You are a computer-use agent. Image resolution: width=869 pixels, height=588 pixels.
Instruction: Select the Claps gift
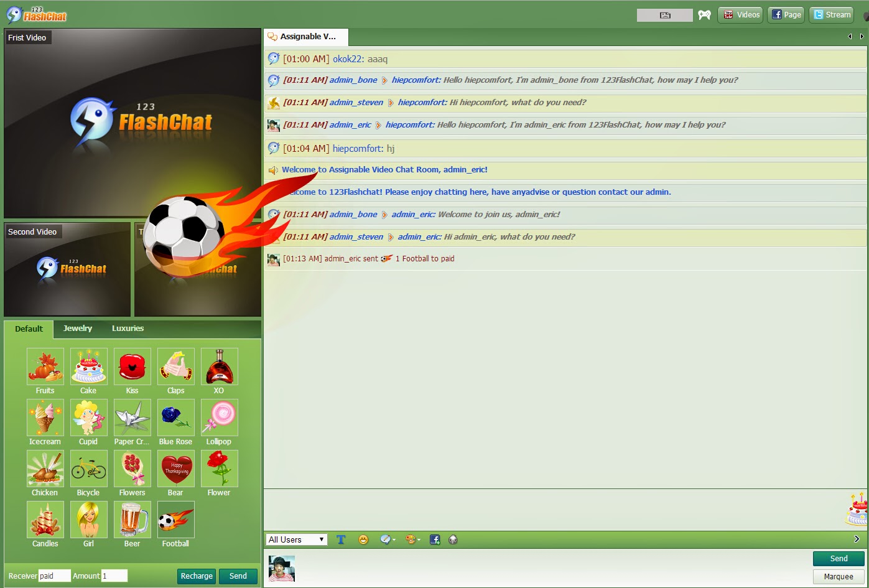click(175, 366)
